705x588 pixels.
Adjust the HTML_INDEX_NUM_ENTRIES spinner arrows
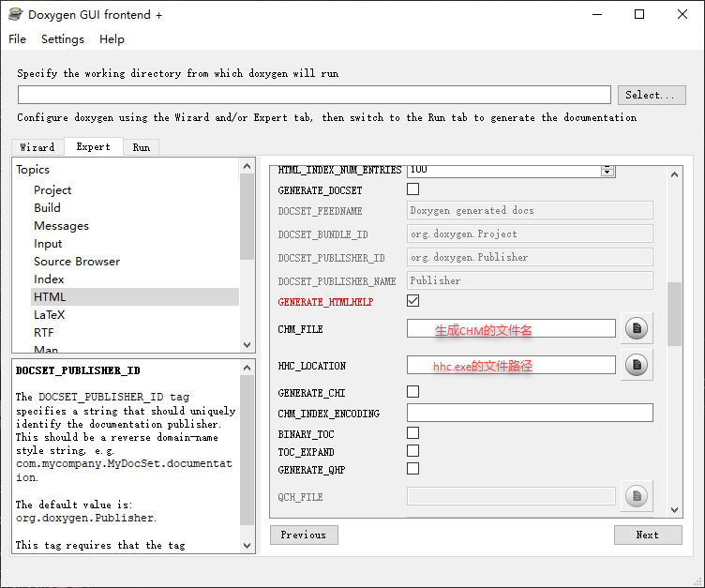coord(607,171)
